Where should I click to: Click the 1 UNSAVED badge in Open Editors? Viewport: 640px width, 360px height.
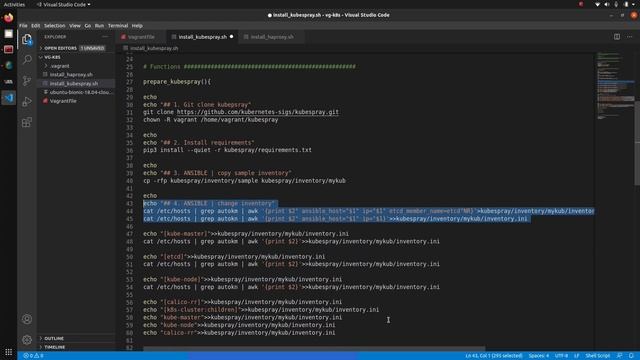point(92,48)
